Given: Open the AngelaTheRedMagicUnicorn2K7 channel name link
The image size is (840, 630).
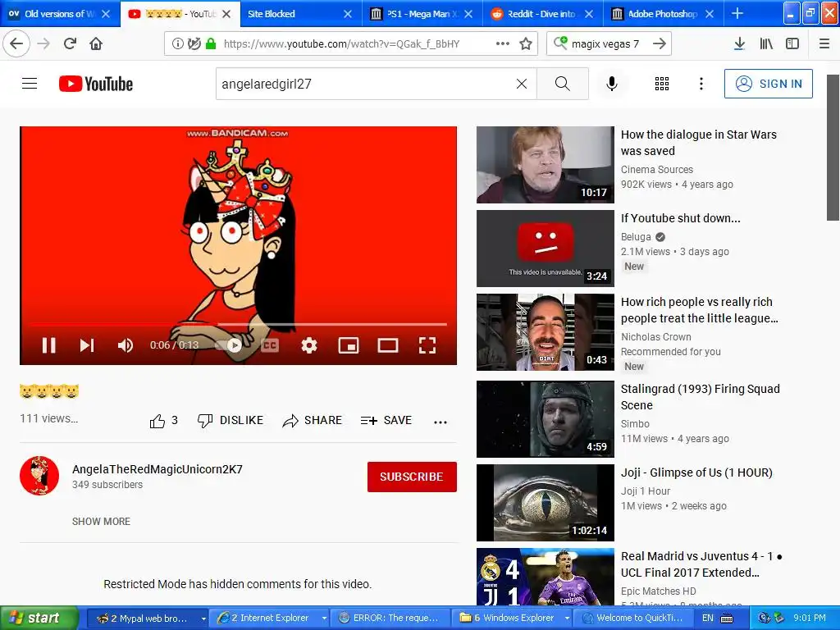Looking at the screenshot, I should pyautogui.click(x=157, y=469).
